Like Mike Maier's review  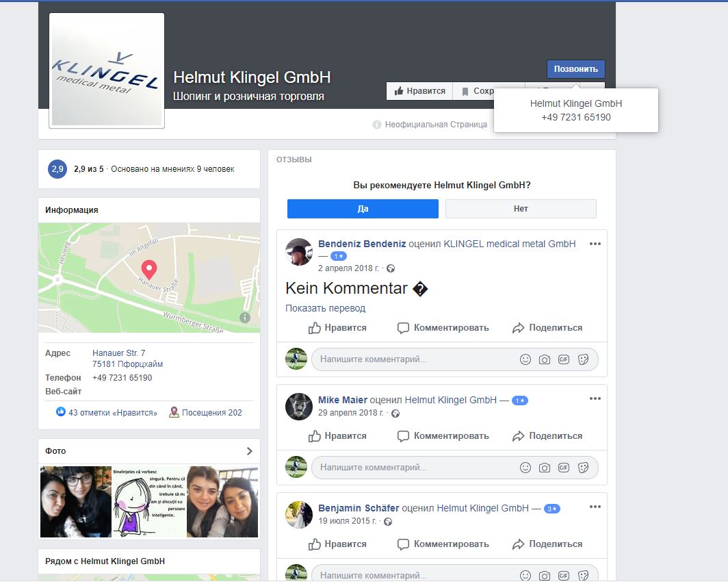tap(337, 436)
